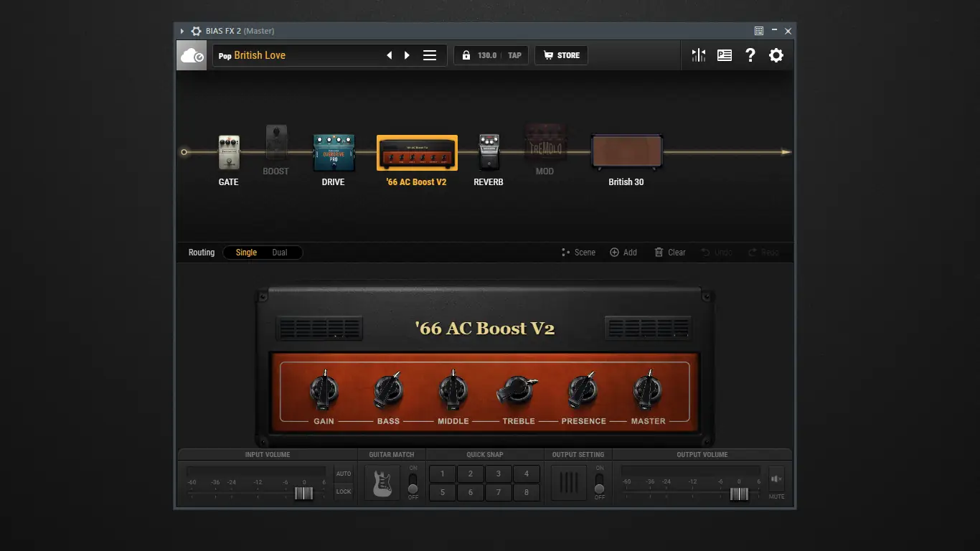Enable AUTO input volume
Screen dimensions: 980x551
point(344,474)
